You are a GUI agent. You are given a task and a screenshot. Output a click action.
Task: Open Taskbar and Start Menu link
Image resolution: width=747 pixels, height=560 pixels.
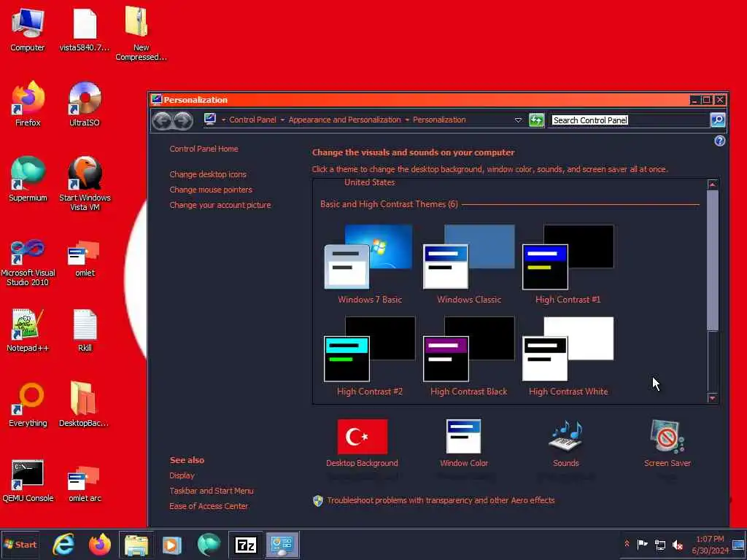tap(212, 491)
